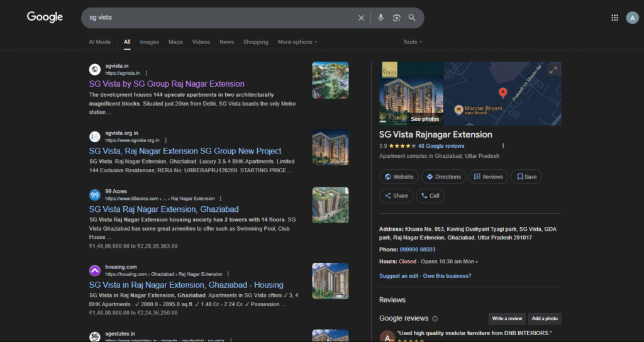The width and height of the screenshot is (644, 342).
Task: Save SG Vista Rajnagar Extension place
Action: coord(526,177)
